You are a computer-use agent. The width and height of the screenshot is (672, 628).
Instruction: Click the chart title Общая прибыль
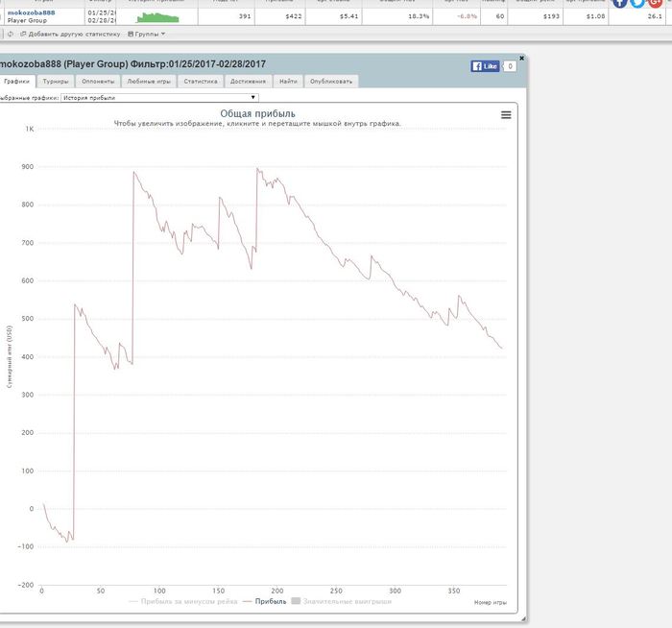(257, 113)
